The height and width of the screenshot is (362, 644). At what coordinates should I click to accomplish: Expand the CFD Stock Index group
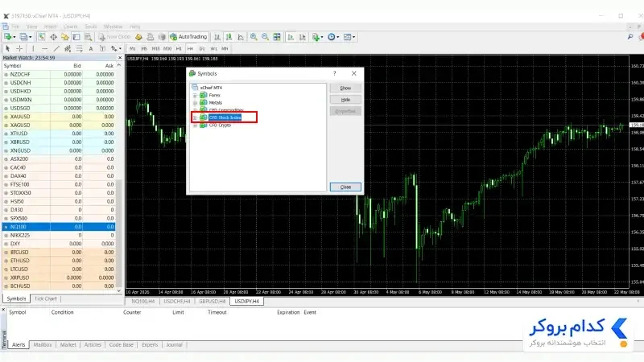195,117
